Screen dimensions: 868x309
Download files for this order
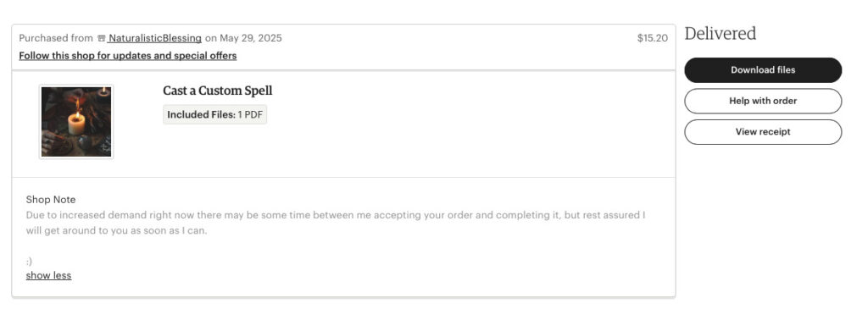tap(763, 70)
